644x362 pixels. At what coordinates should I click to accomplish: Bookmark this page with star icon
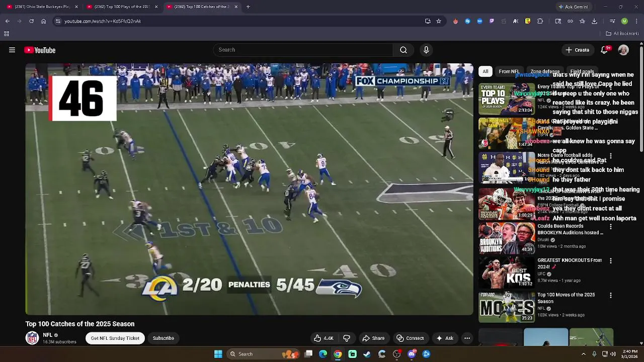tap(439, 21)
